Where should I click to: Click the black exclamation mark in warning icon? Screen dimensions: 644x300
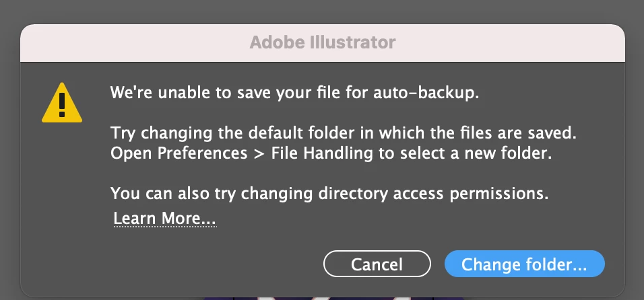point(62,104)
